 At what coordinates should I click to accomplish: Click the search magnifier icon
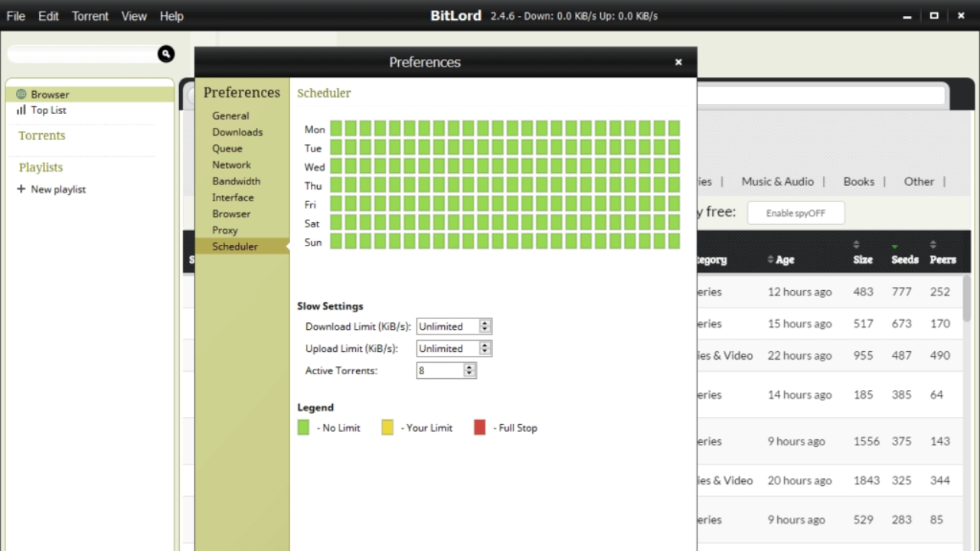(x=166, y=54)
